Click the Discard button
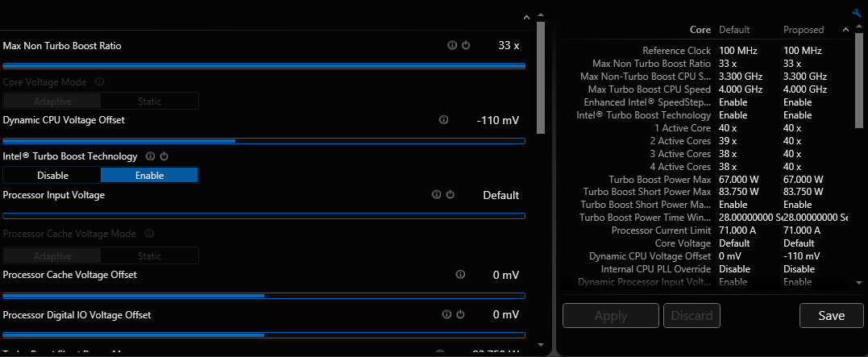Screen dimensions: 868x357 (692, 315)
